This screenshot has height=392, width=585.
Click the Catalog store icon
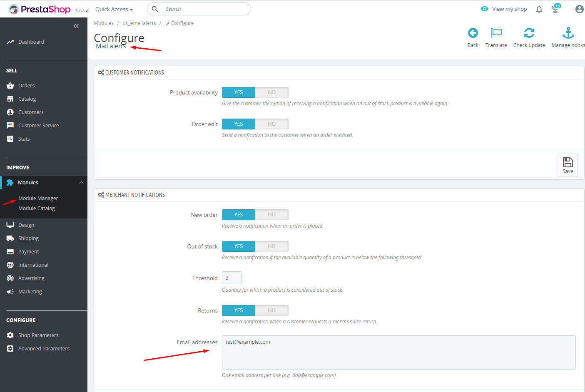coord(10,99)
